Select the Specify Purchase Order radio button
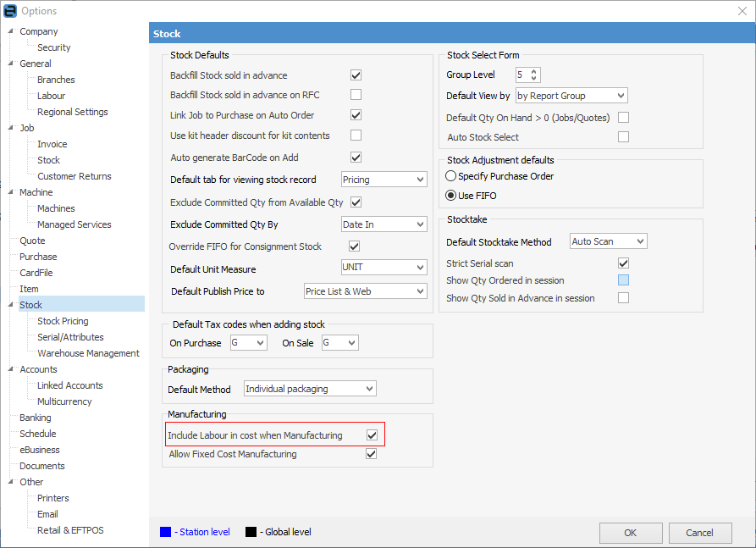Image resolution: width=756 pixels, height=548 pixels. point(450,176)
